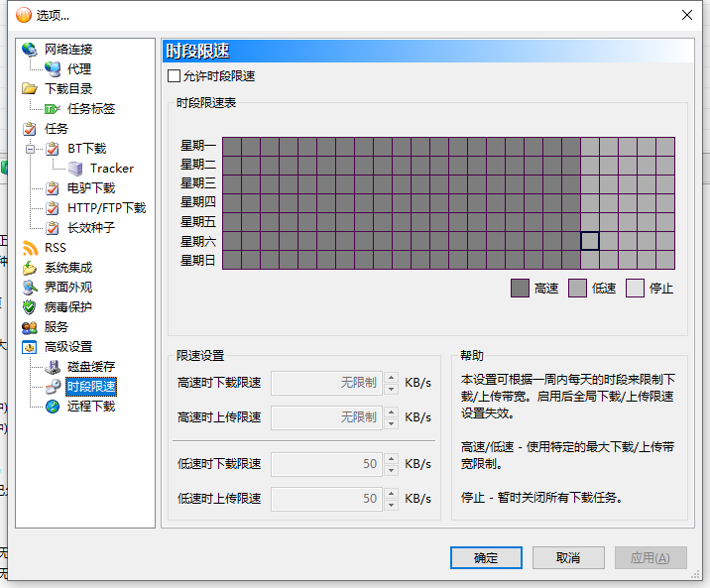Increase the 高速时下载限速 value with the up arrow

(x=392, y=377)
